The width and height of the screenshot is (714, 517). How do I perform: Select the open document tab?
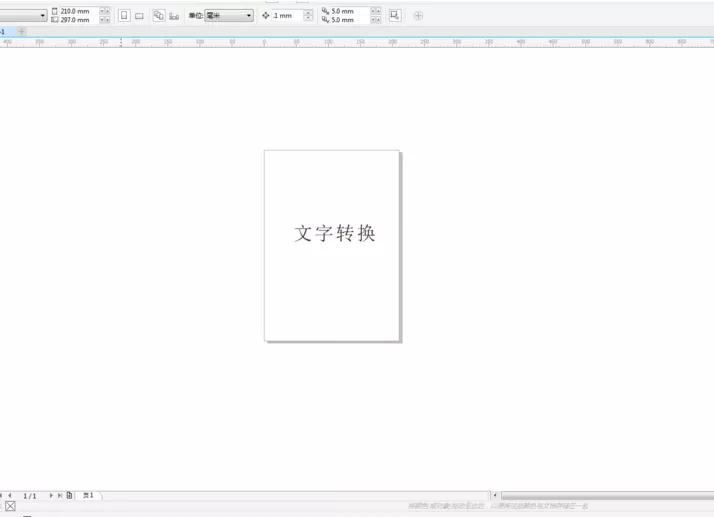click(x=6, y=31)
